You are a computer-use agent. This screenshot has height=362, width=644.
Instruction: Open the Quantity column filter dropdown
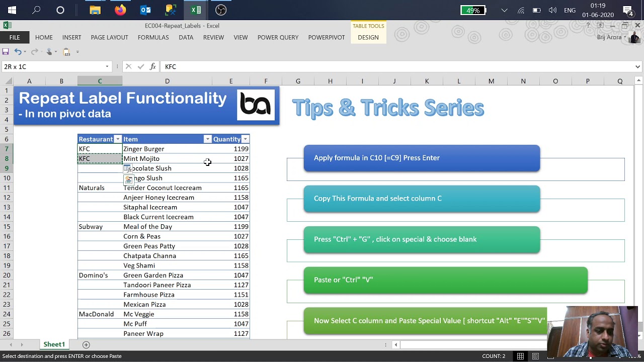click(245, 139)
